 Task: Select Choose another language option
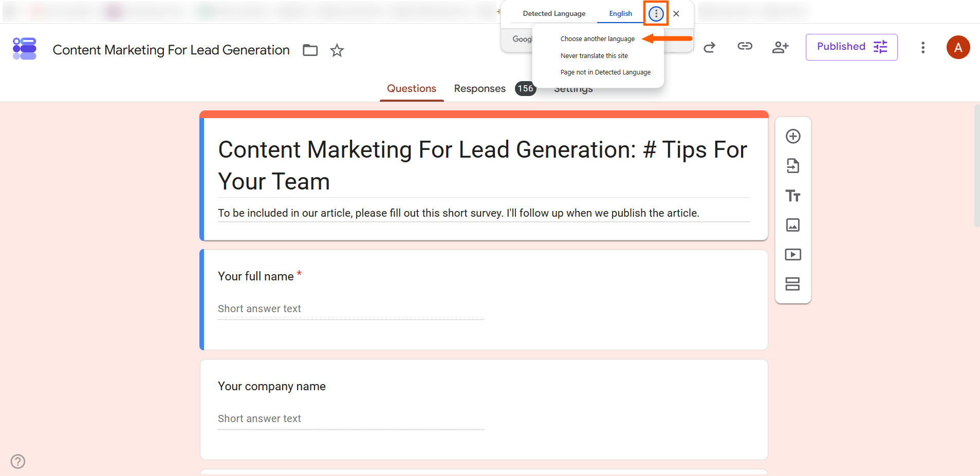click(x=598, y=39)
